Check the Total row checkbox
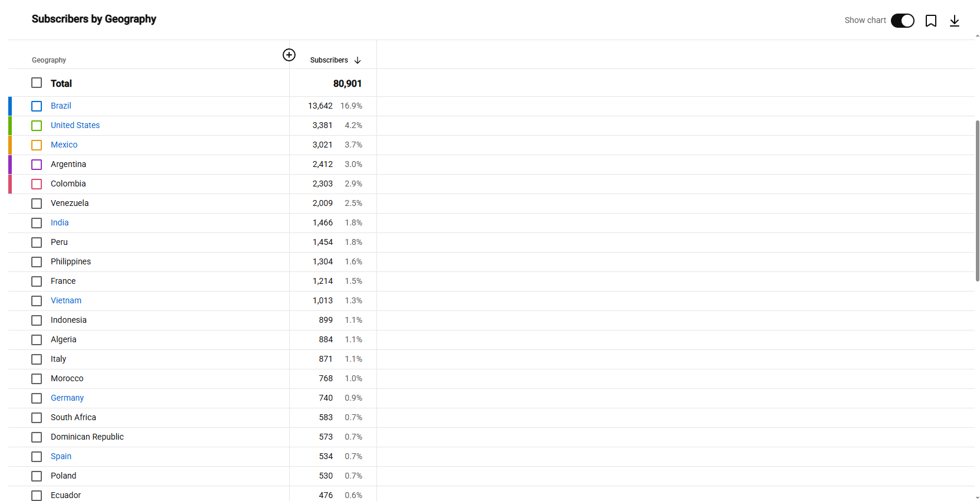This screenshot has width=980, height=501. pyautogui.click(x=37, y=83)
